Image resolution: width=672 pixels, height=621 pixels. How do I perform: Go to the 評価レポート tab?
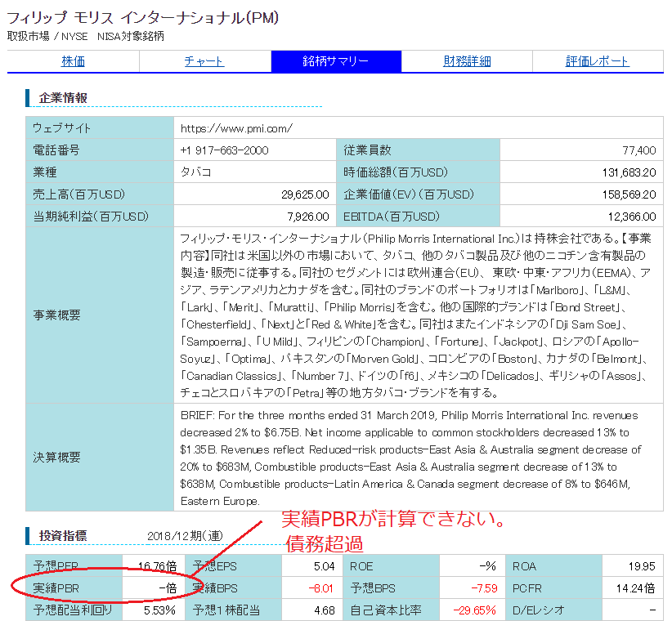pos(597,61)
